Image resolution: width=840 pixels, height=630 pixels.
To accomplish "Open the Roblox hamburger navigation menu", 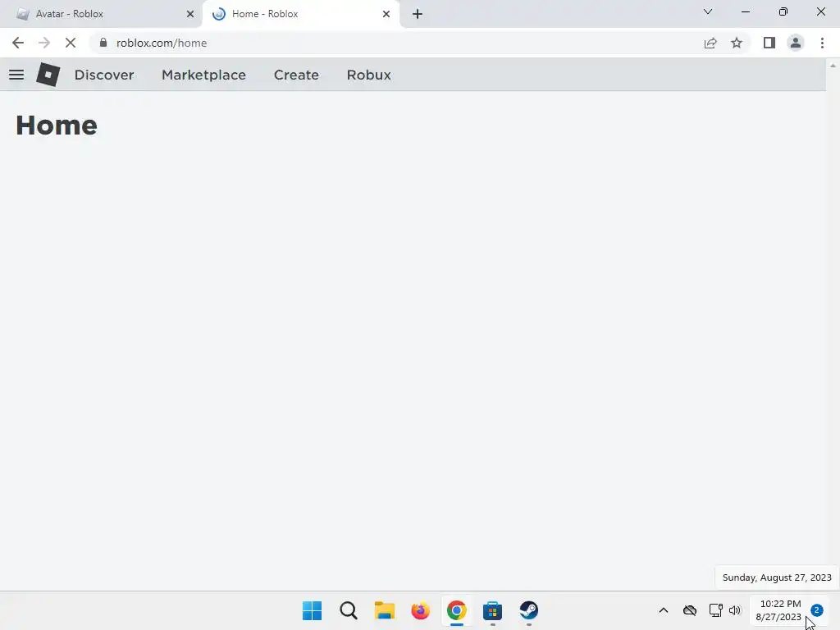I will [16, 75].
